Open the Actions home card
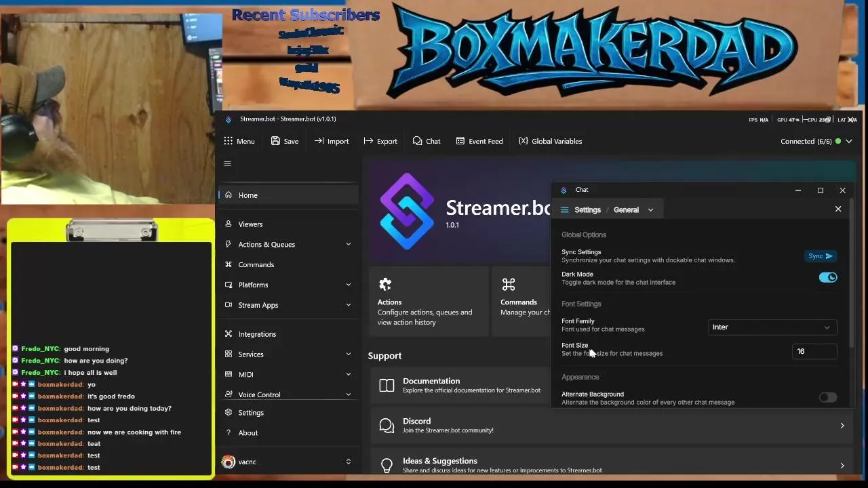The width and height of the screenshot is (868, 488). [x=429, y=302]
